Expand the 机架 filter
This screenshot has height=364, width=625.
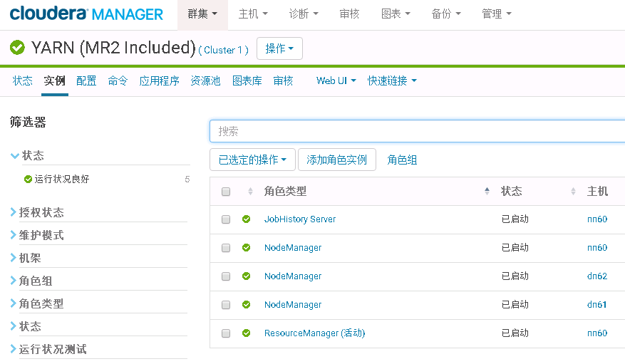[26, 258]
